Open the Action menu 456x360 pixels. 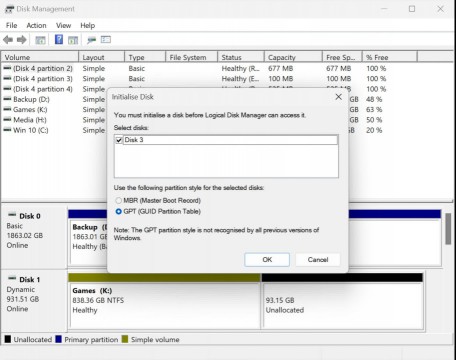tap(36, 26)
